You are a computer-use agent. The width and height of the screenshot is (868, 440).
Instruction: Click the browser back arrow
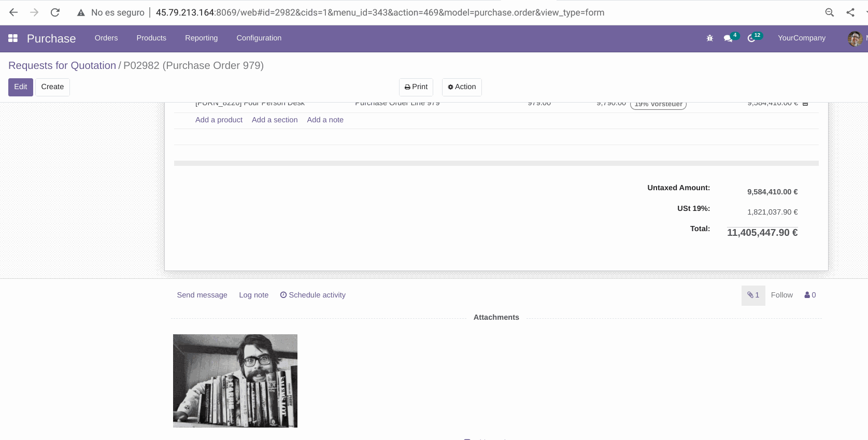click(x=13, y=12)
